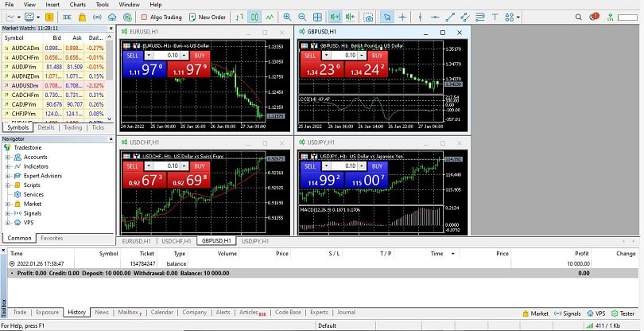Switch to line chart display
Viewport: 644px width, 331px height.
[x=270, y=18]
